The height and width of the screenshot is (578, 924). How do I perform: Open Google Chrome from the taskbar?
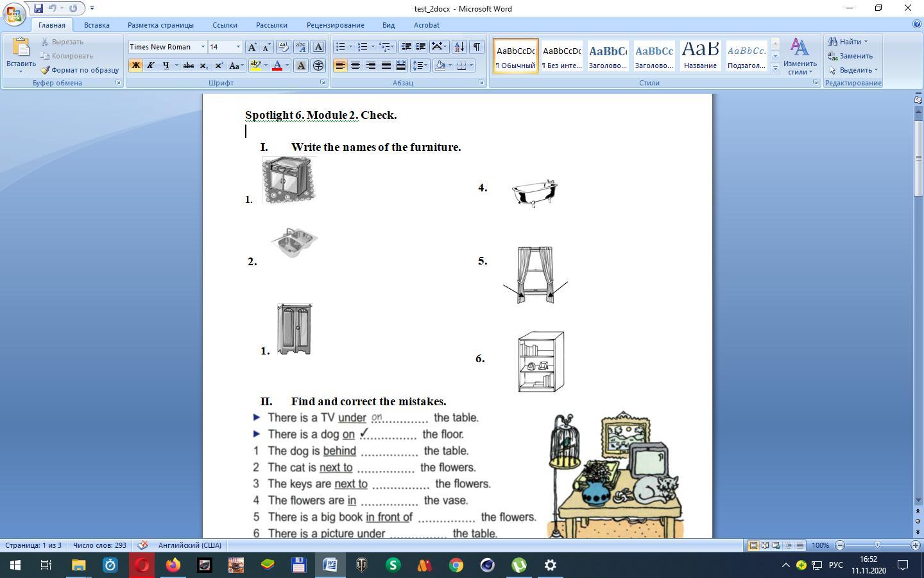coord(456,565)
